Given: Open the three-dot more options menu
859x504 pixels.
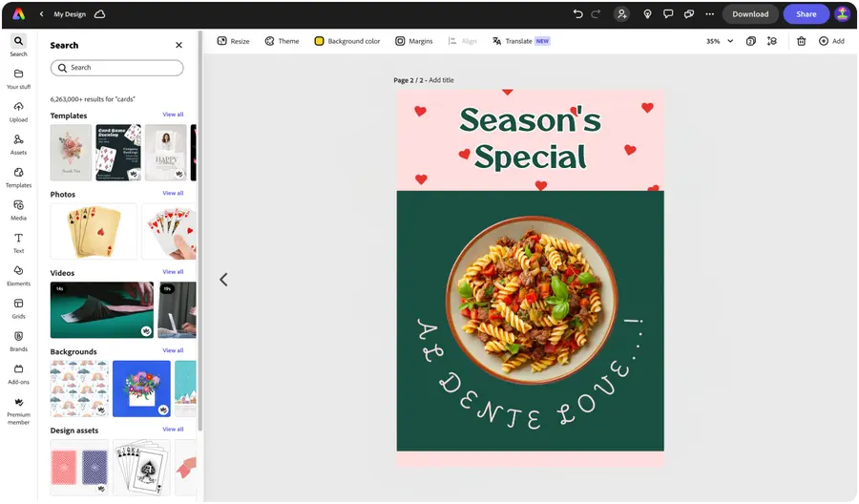Looking at the screenshot, I should click(x=709, y=14).
